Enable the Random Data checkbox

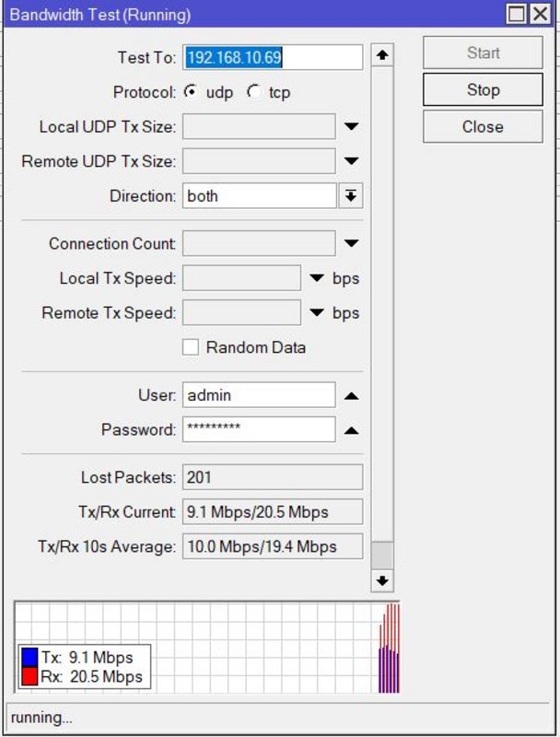click(x=191, y=347)
